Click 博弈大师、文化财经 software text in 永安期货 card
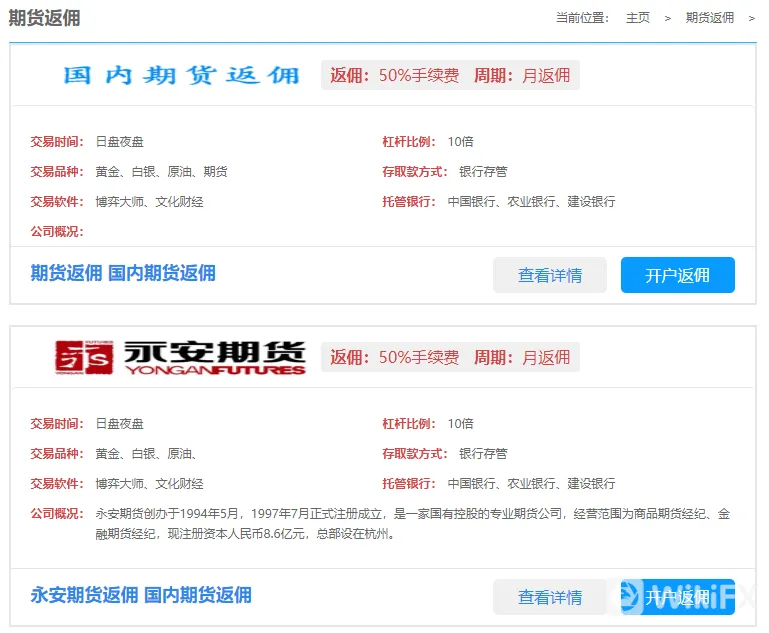This screenshot has width=769, height=633. pyautogui.click(x=149, y=483)
